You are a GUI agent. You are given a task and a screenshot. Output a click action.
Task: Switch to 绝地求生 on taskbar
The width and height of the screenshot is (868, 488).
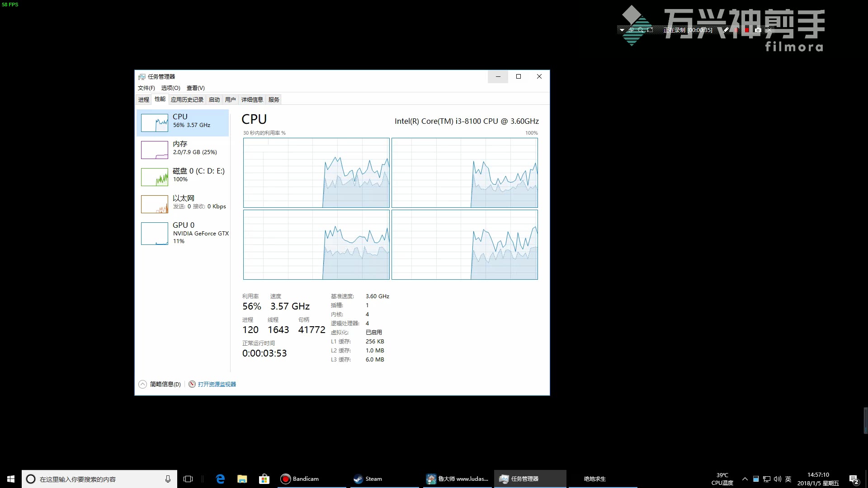coord(603,479)
